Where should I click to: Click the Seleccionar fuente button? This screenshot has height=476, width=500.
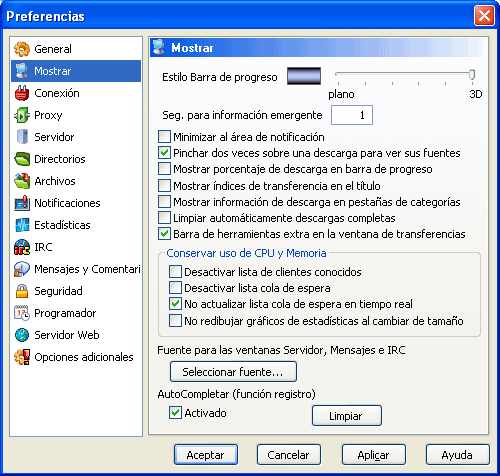tap(233, 372)
